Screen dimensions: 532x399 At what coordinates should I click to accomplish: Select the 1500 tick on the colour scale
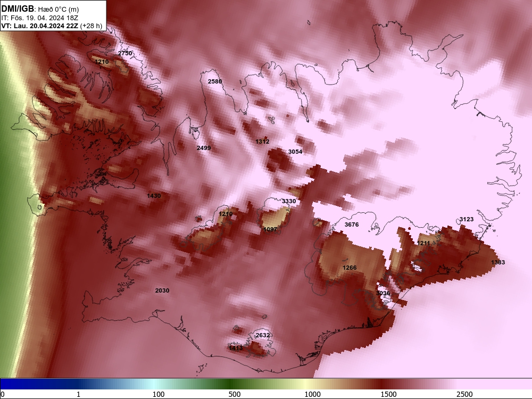click(x=388, y=394)
